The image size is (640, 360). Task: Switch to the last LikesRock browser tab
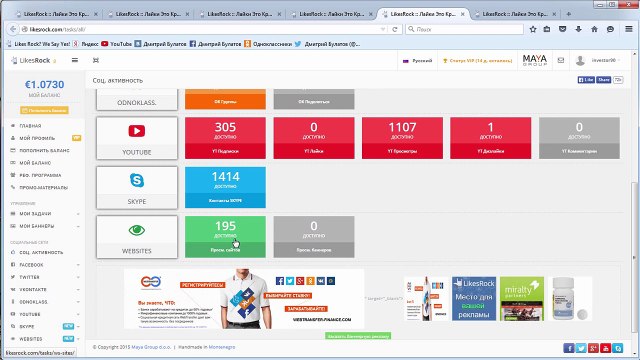(x=515, y=14)
